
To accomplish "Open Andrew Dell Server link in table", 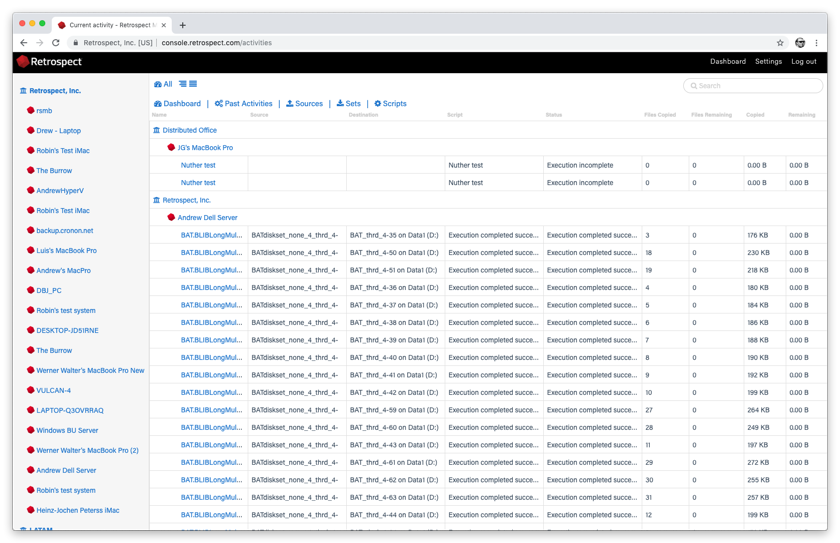I will (207, 217).
